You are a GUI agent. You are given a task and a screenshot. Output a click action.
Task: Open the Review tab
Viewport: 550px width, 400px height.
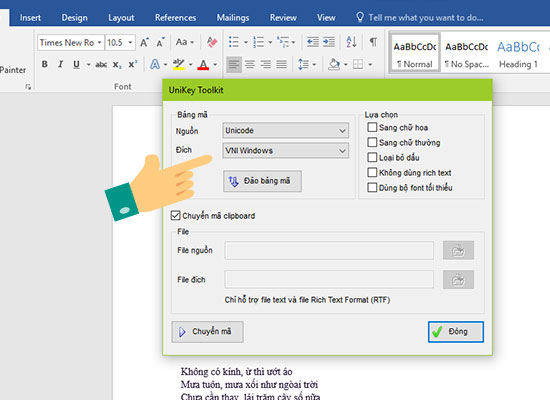point(283,18)
